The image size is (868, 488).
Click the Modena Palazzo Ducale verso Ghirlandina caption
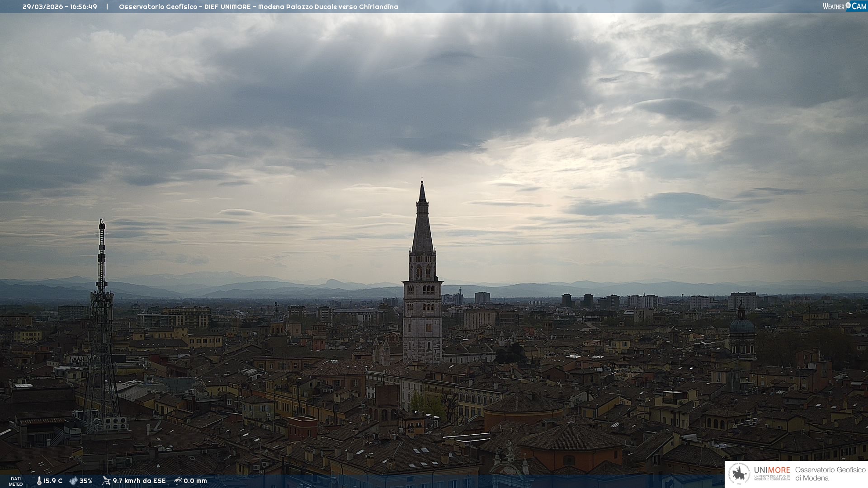pyautogui.click(x=328, y=7)
